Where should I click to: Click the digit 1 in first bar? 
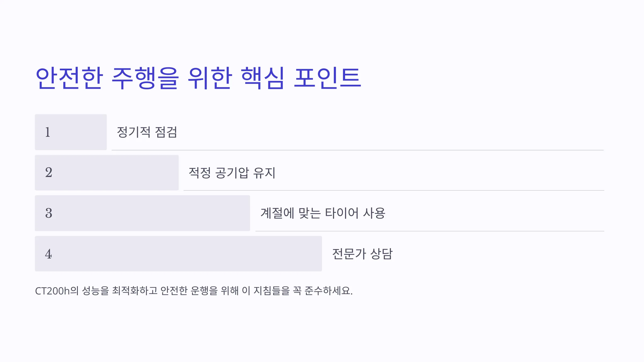point(48,132)
